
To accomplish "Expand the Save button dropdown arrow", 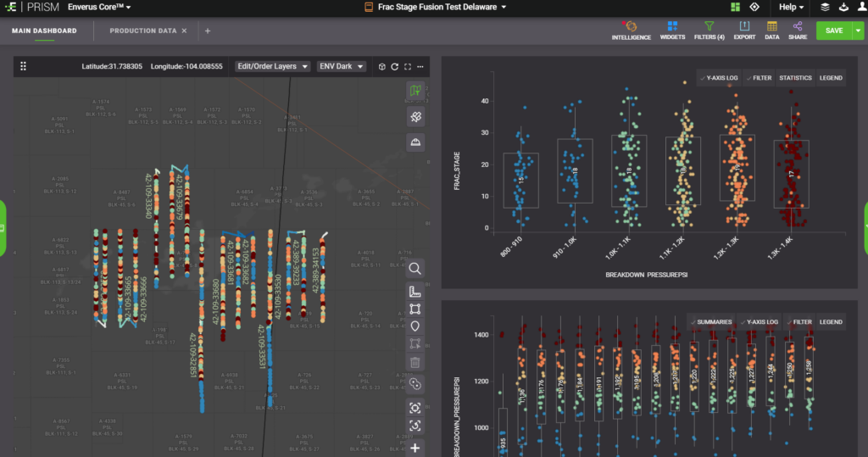I will pos(858,31).
